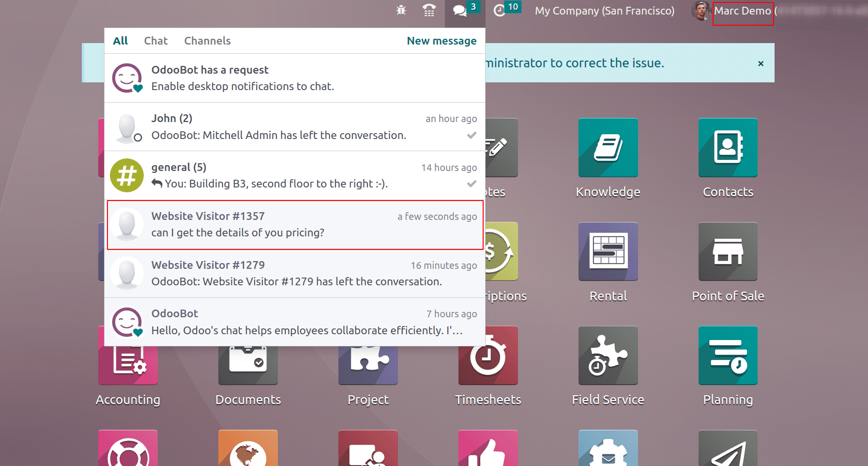Open the gear-envelope Marketing Automation icon
The width and height of the screenshot is (868, 466).
(608, 448)
